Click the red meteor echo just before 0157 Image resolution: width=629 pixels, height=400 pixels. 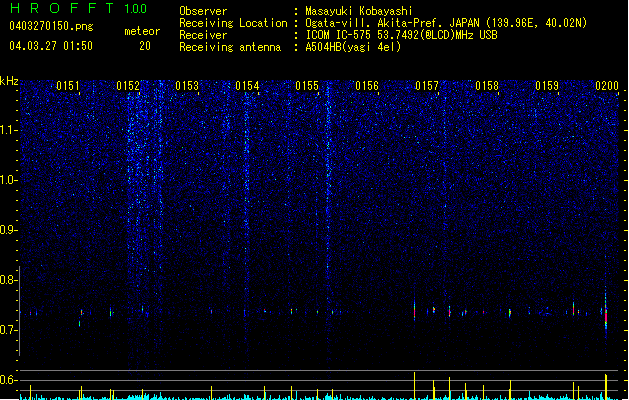414,311
